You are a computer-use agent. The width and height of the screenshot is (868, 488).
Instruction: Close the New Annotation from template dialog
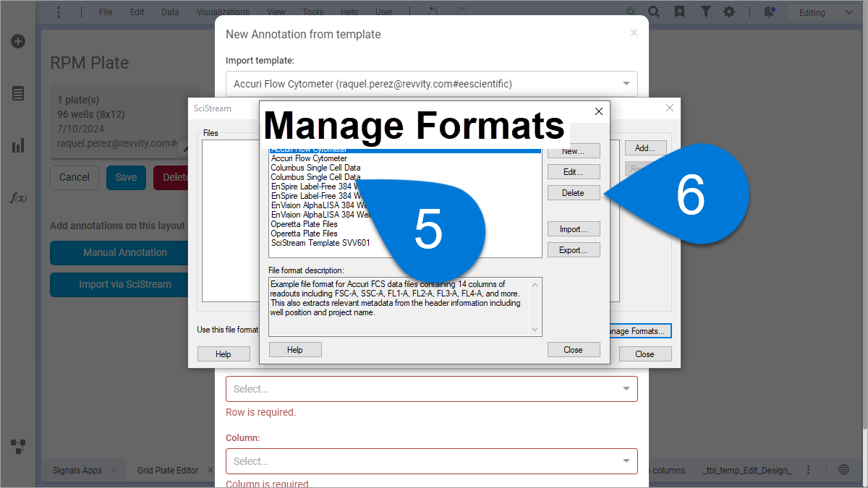[634, 33]
